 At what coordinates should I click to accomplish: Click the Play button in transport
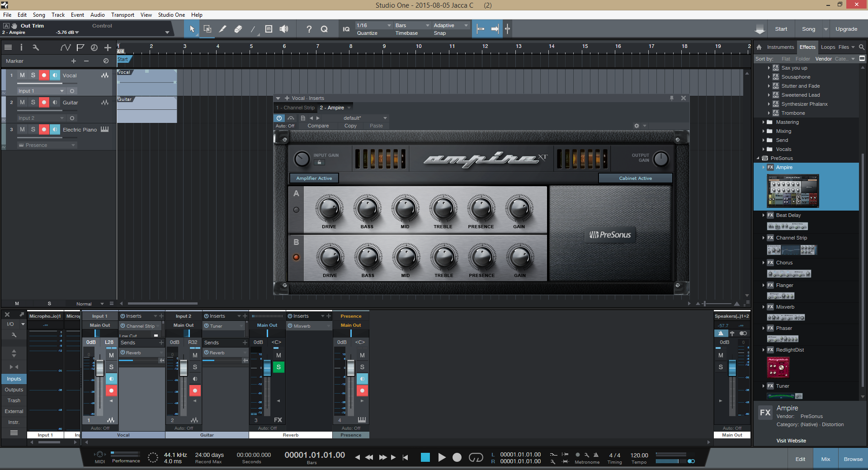point(442,457)
